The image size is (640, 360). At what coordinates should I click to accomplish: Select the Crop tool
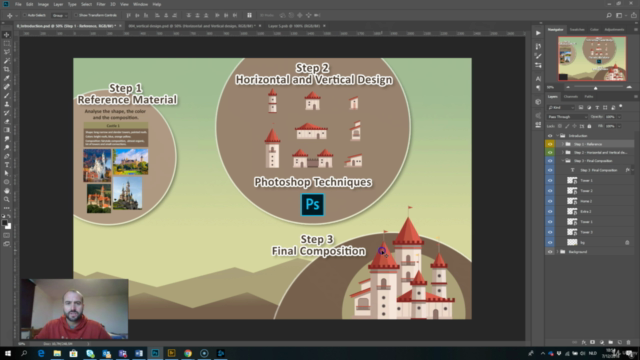(x=7, y=69)
